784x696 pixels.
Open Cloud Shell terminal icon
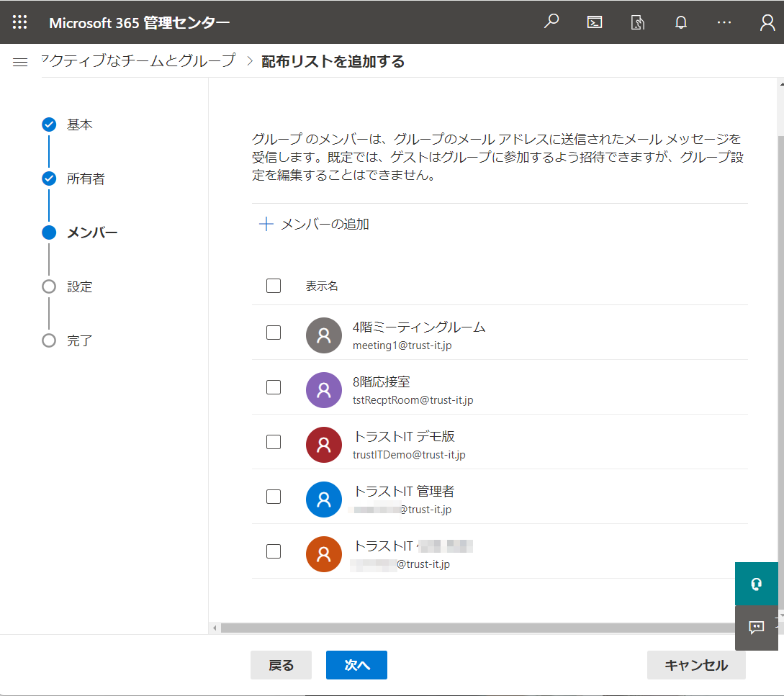[595, 22]
